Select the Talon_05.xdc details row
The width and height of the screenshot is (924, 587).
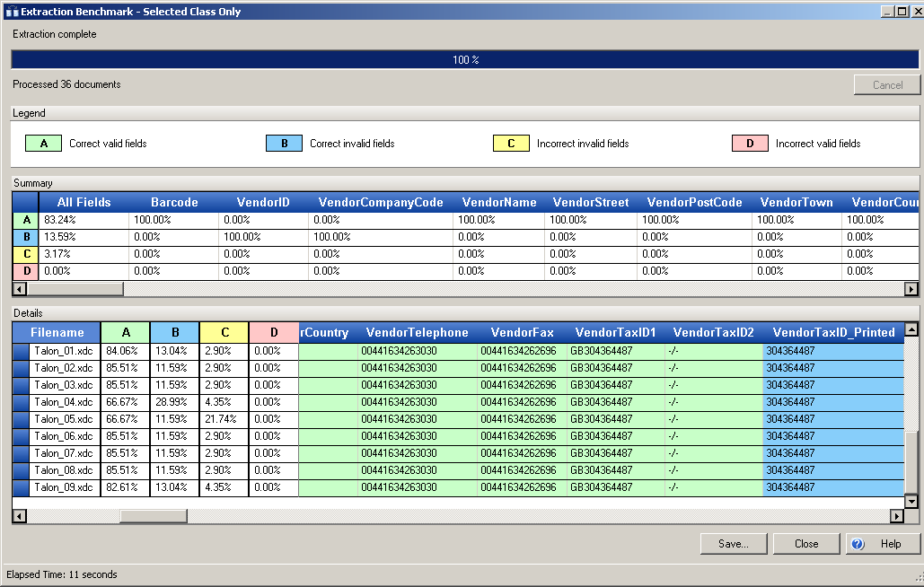63,419
